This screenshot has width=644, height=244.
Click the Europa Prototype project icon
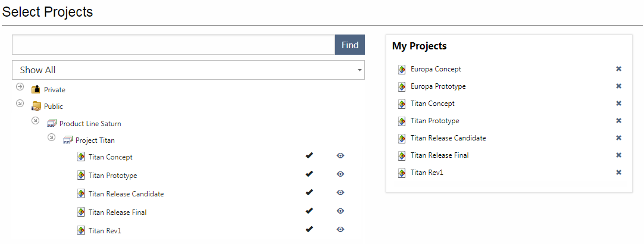[x=402, y=86]
